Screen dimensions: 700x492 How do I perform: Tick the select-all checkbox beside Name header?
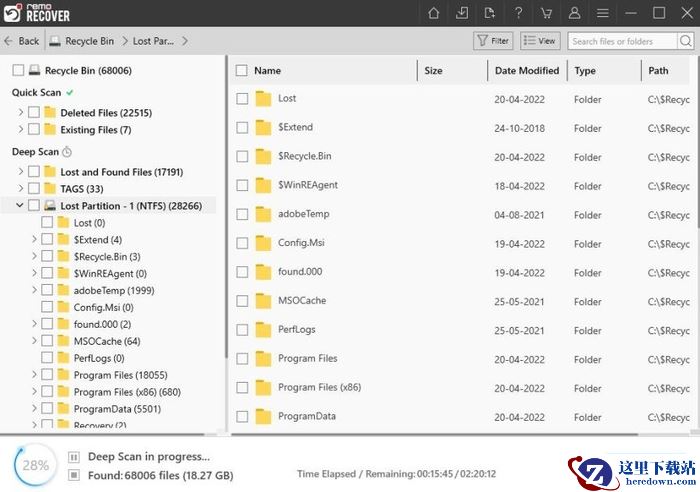click(x=242, y=70)
